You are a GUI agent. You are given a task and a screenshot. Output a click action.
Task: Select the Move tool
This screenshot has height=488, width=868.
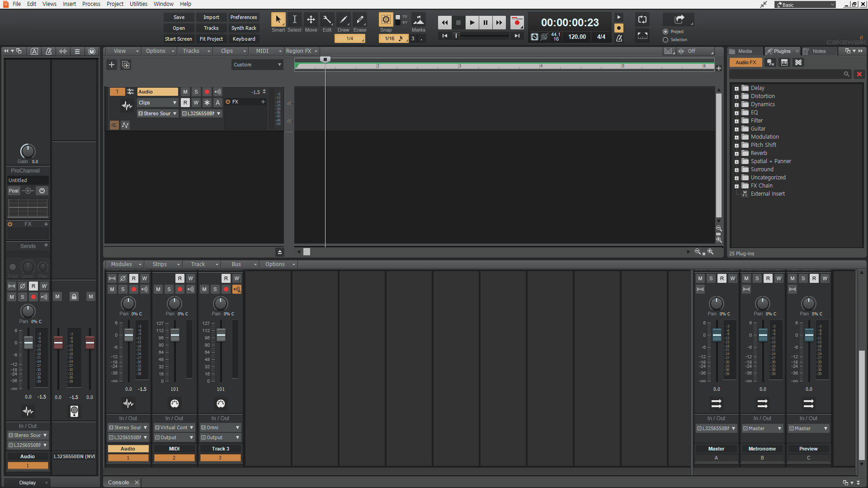(x=311, y=20)
